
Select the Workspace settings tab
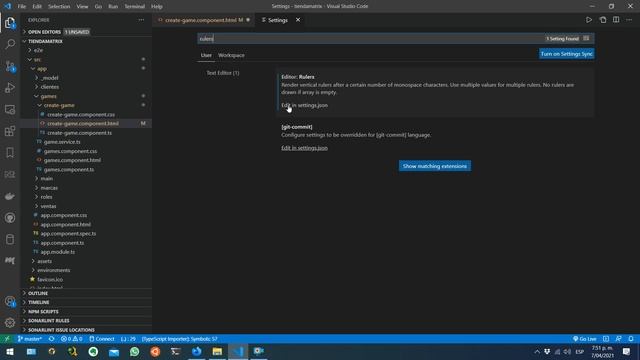pyautogui.click(x=231, y=55)
